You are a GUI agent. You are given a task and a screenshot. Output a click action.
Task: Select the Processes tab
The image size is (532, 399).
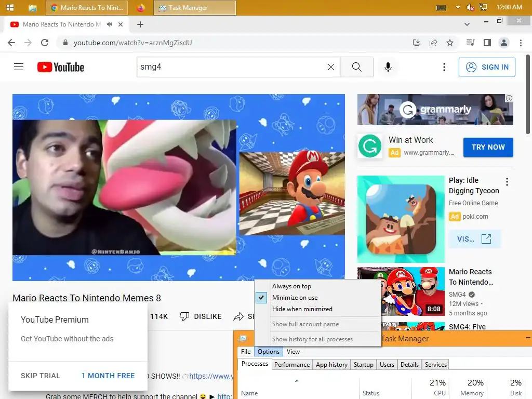pos(255,364)
